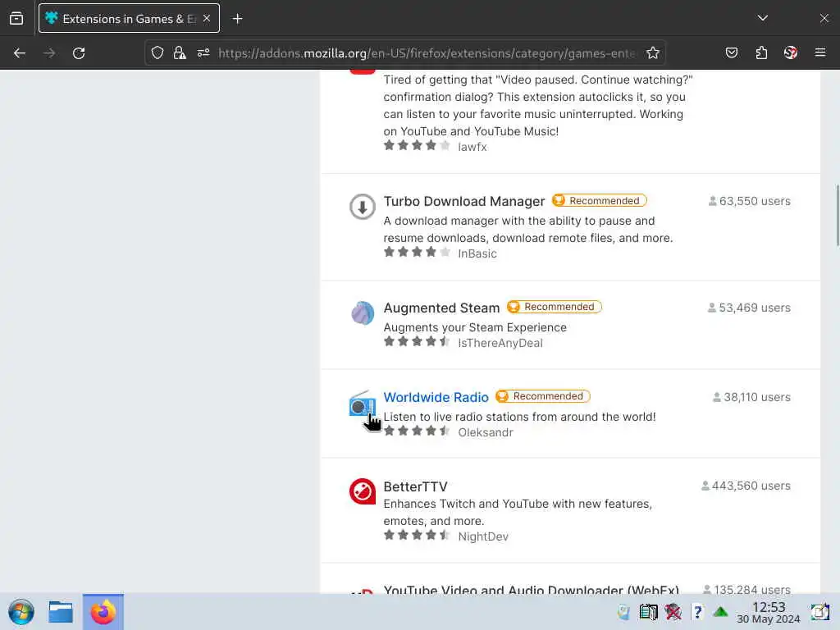Open Augmented Steam extension page
Viewport: 840px width, 630px height.
[x=441, y=308]
